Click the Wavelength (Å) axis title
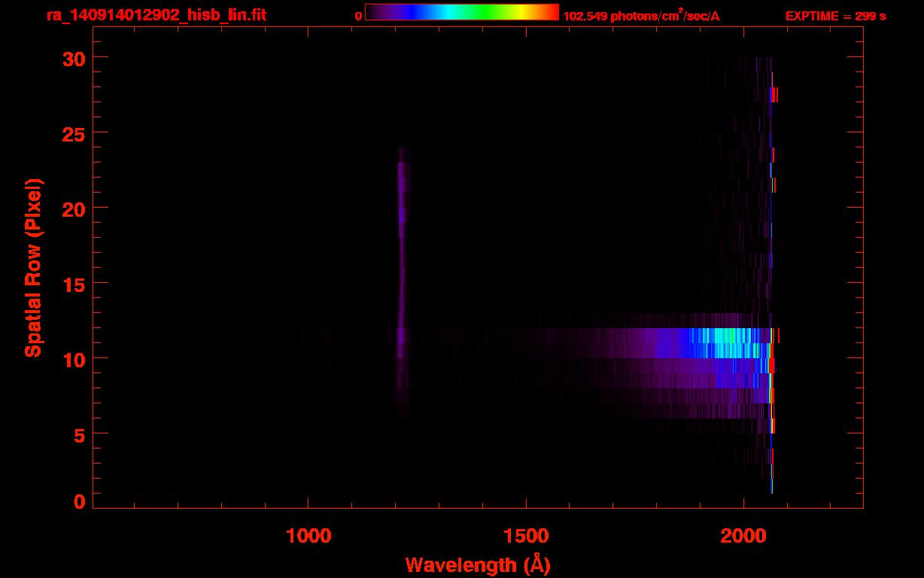This screenshot has width=924, height=578. [477, 564]
